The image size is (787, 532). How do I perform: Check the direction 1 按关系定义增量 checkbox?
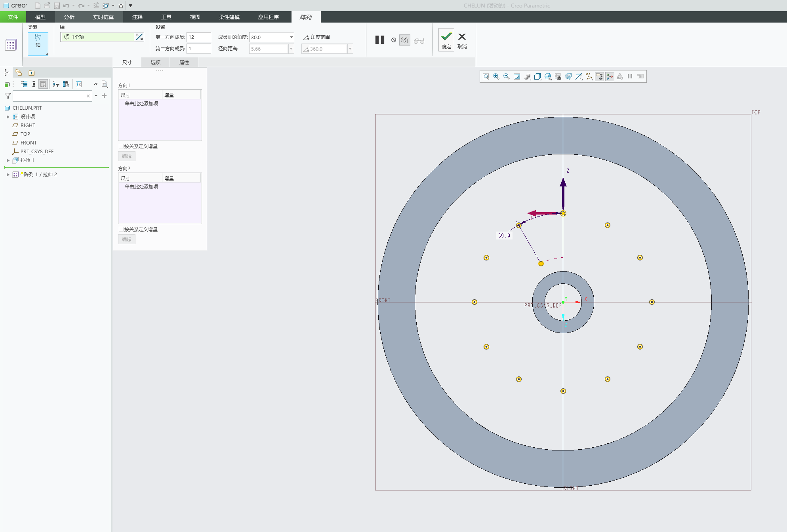pos(121,146)
